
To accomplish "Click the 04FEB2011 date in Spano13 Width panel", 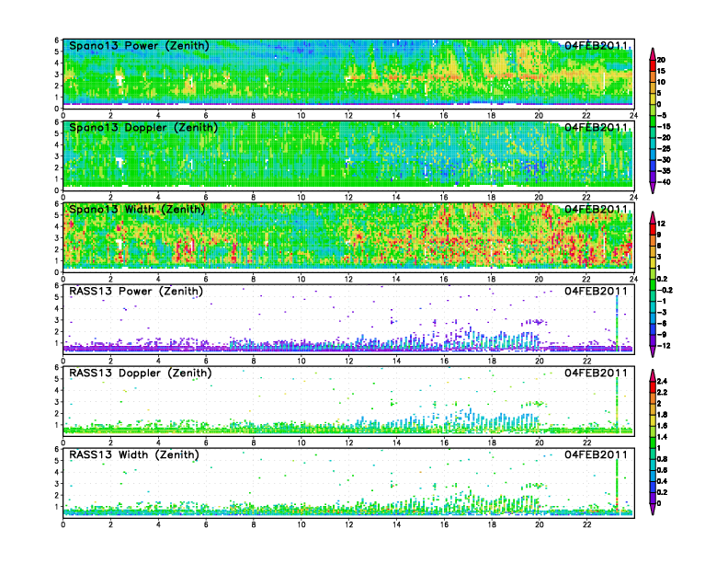I will [596, 210].
